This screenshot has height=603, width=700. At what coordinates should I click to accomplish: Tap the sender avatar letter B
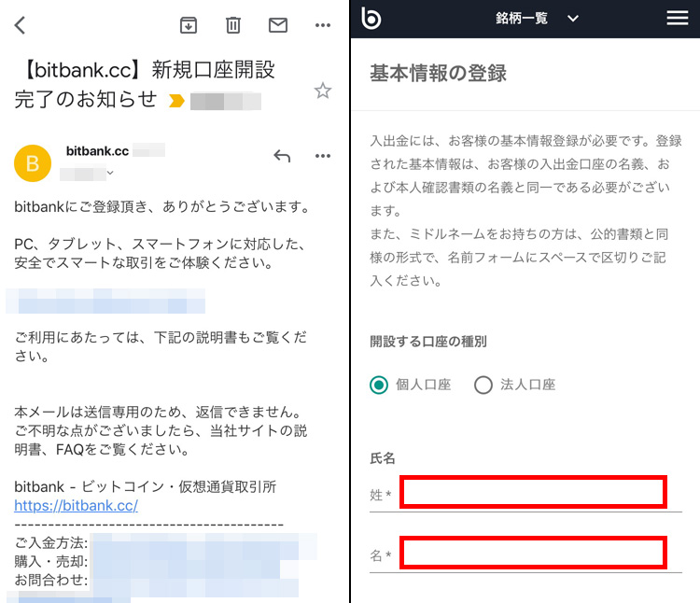(33, 163)
